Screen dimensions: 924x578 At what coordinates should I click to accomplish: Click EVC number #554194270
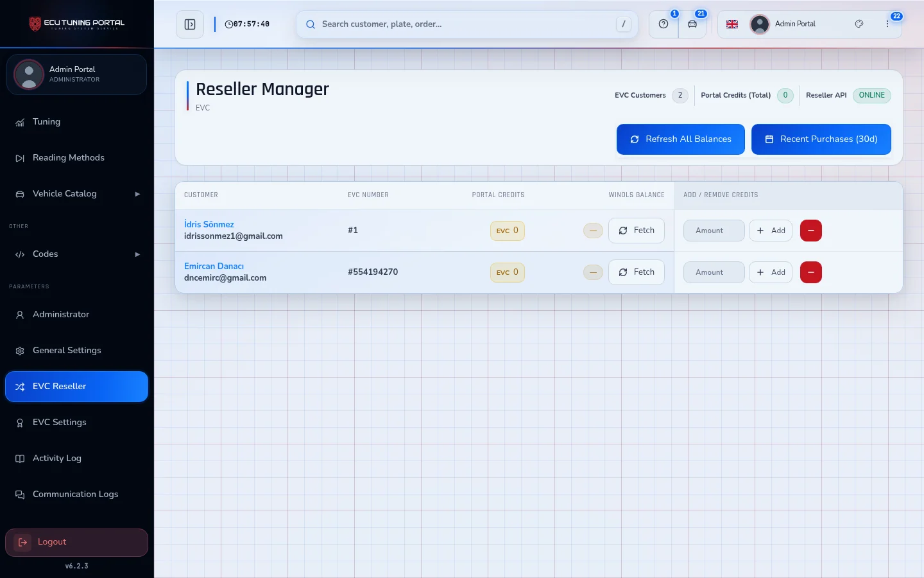(373, 272)
